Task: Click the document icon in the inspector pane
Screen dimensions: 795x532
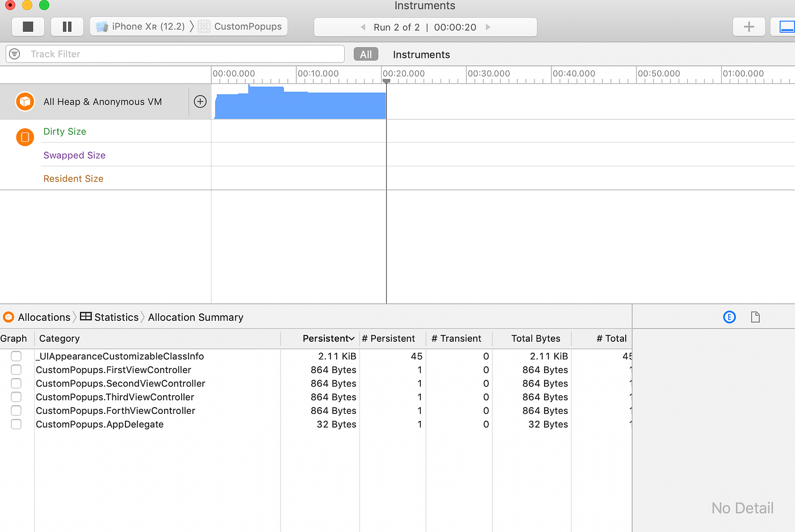Action: pos(755,317)
